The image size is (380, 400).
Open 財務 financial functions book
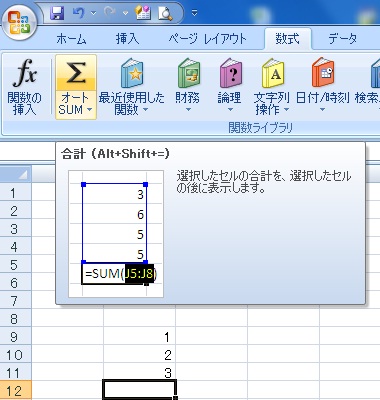(x=189, y=73)
